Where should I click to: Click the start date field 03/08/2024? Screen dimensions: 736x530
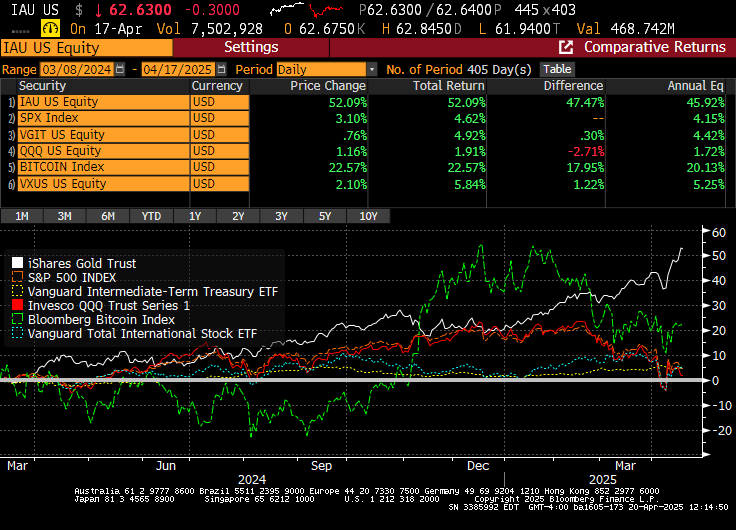[x=77, y=69]
